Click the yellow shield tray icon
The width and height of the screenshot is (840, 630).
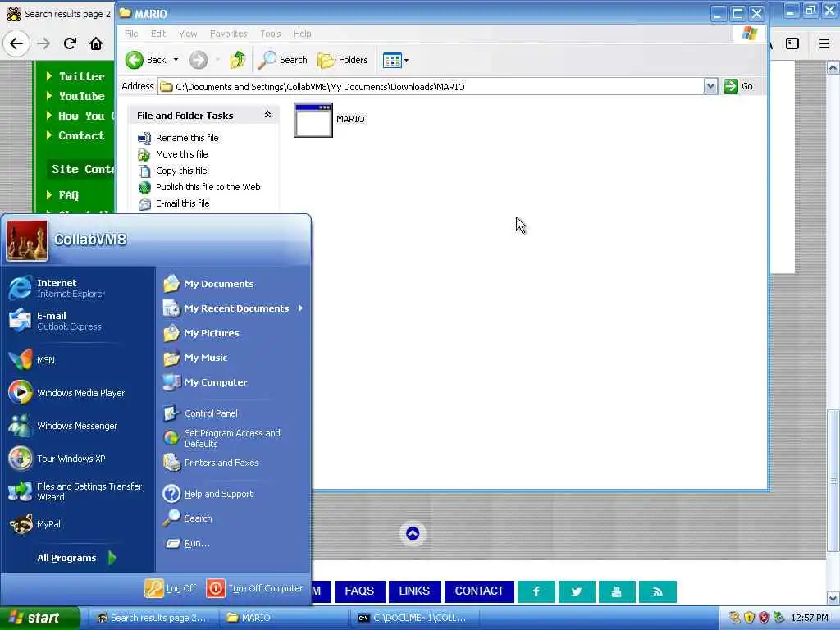[749, 618]
